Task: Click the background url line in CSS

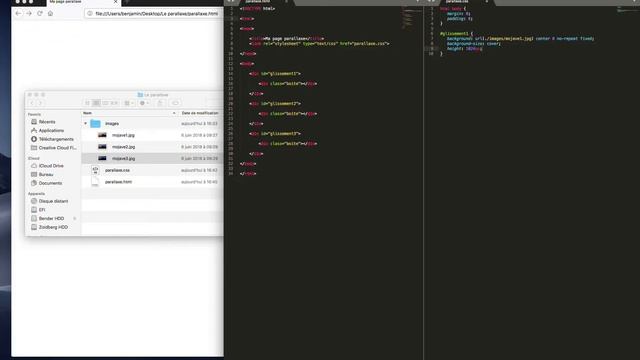Action: coord(520,38)
